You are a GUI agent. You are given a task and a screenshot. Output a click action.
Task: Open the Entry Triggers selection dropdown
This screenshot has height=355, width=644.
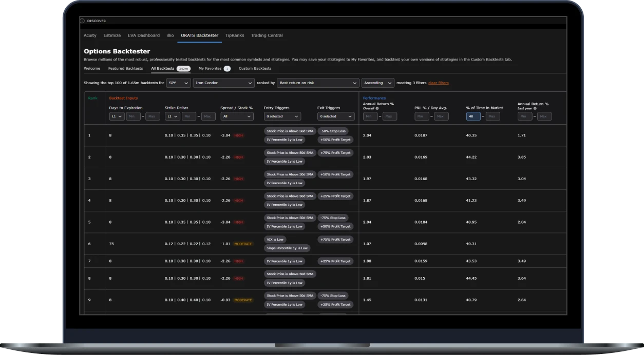(282, 116)
